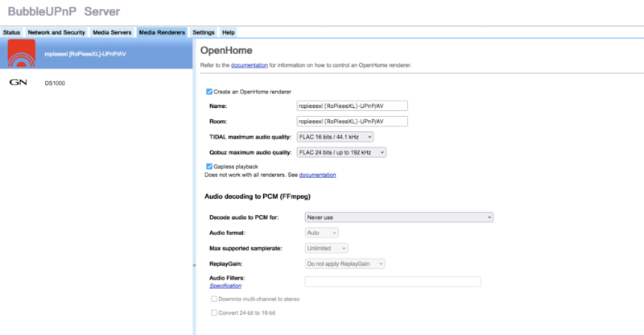This screenshot has width=644, height=335.
Task: Toggle Create an OpenHome renderer checkbox
Action: pyautogui.click(x=210, y=92)
